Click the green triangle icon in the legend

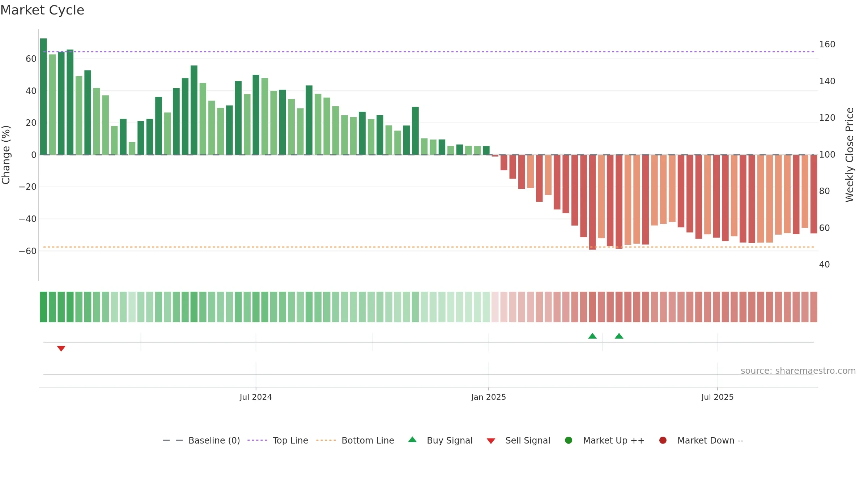[412, 440]
